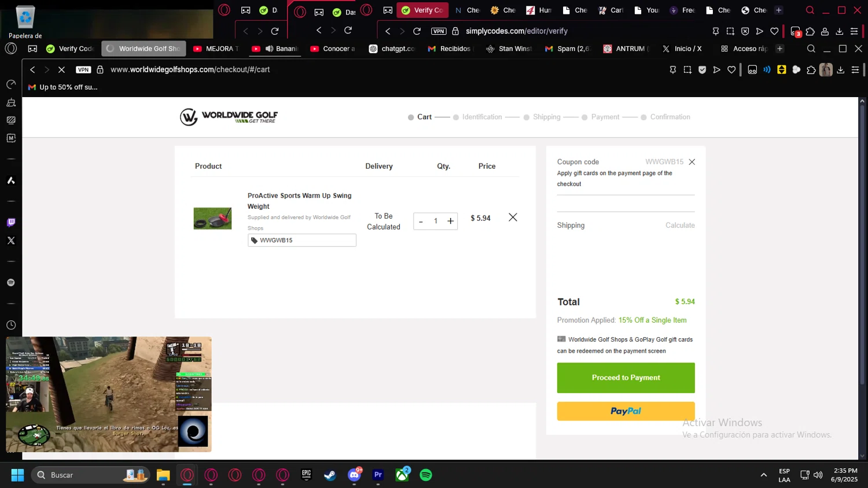Stop loading the Worldwide Golf page
Viewport: 868px width, 488px height.
(61, 69)
